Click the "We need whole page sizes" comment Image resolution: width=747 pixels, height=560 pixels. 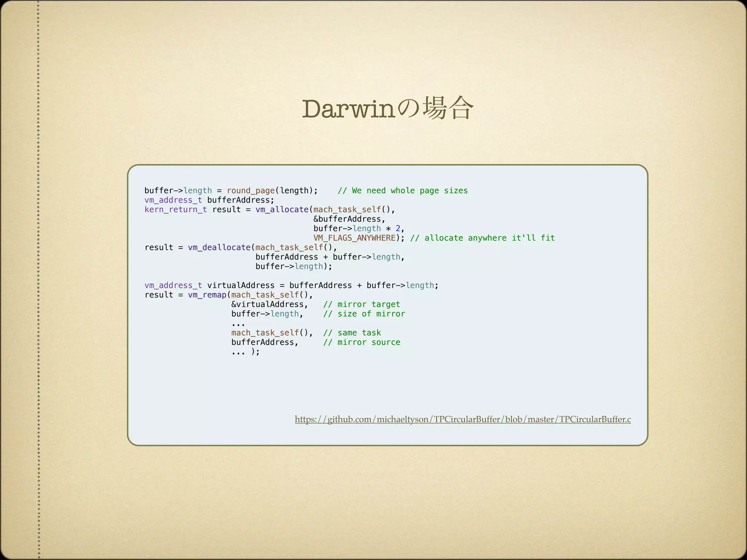(x=403, y=191)
